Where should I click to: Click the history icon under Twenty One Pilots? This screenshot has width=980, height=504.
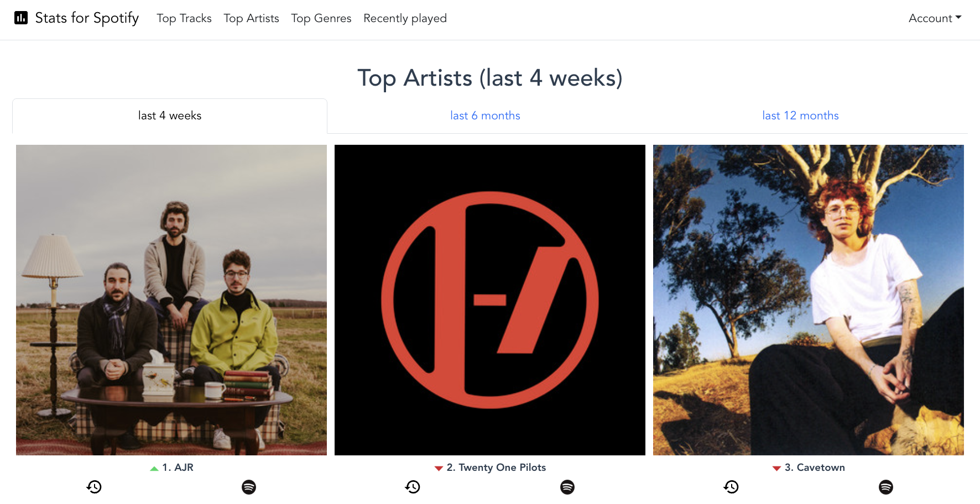click(413, 487)
